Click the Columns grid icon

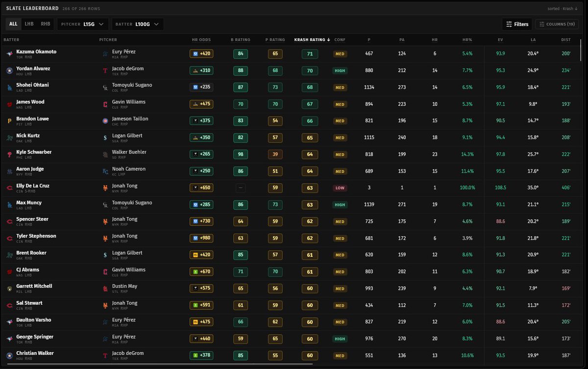click(542, 24)
